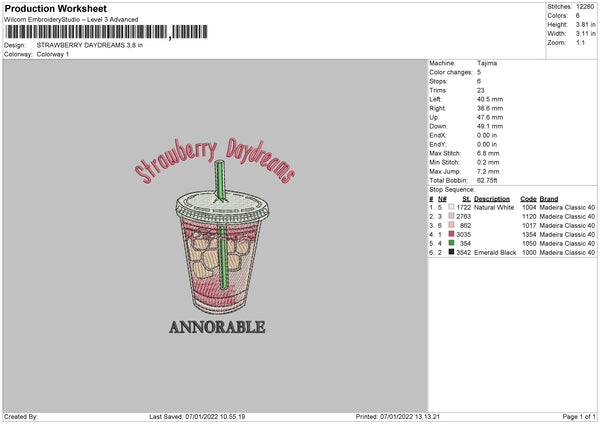Image resolution: width=600 pixels, height=424 pixels.
Task: Click the Production Worksheet title
Action: [x=55, y=8]
